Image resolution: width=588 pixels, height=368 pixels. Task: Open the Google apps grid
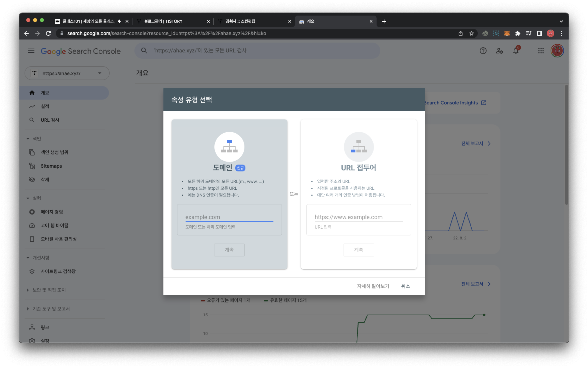click(541, 51)
